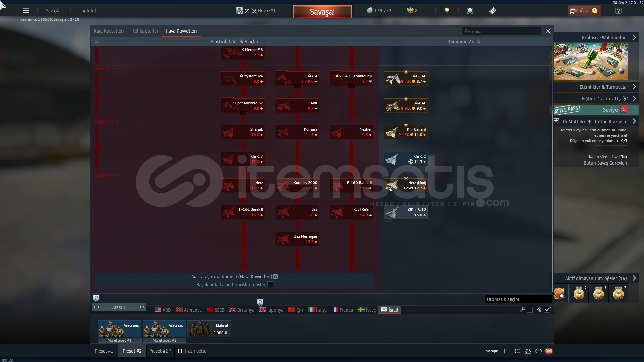Collapse the Rütbe VI rank section
644x362 pixels.
coord(106,69)
